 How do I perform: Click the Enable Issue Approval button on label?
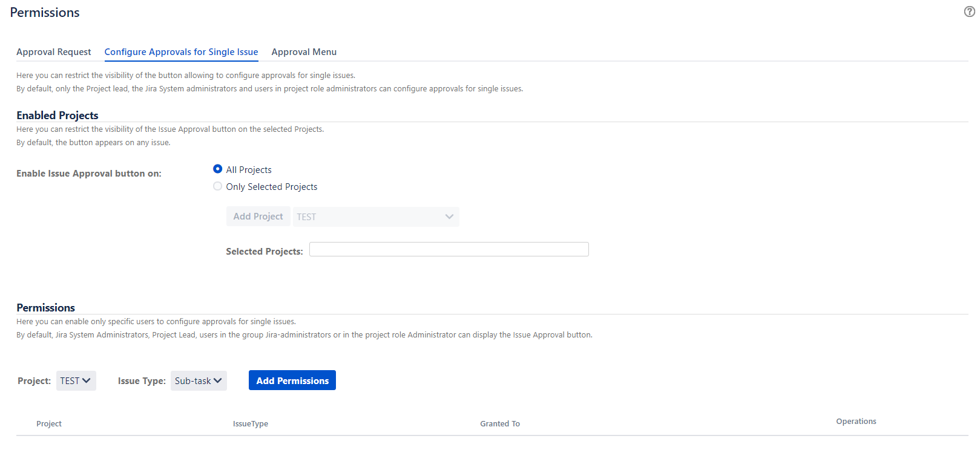click(89, 174)
